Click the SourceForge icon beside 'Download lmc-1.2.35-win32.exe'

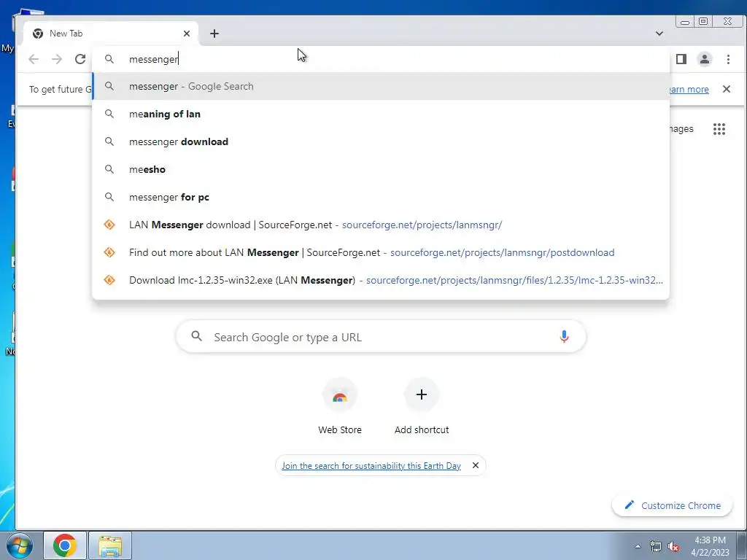click(109, 279)
